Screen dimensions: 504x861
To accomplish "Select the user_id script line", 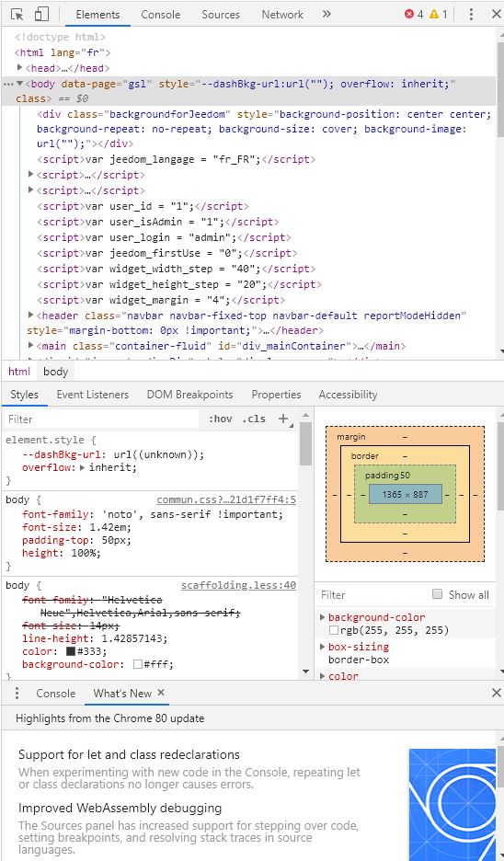I will [143, 206].
